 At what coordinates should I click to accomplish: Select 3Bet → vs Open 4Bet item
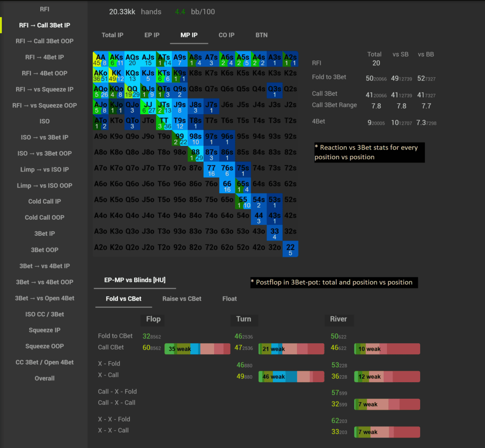click(x=45, y=298)
